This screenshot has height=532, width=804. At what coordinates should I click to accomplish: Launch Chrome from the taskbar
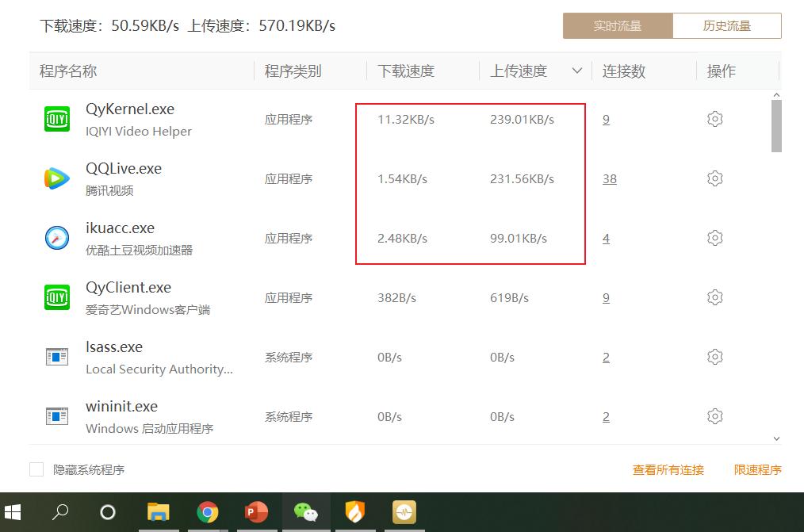tap(208, 512)
